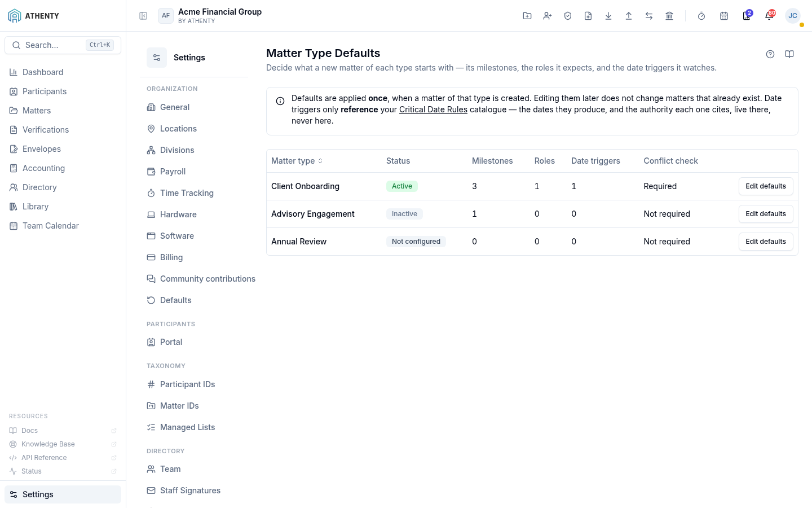Edit defaults for Advisory Engagement
The width and height of the screenshot is (812, 508).
(x=766, y=214)
